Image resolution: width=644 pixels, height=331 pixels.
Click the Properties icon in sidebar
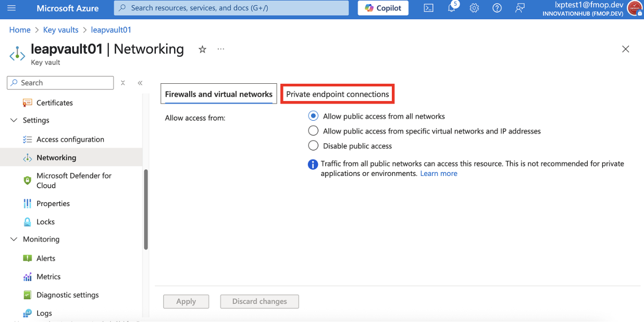click(27, 203)
